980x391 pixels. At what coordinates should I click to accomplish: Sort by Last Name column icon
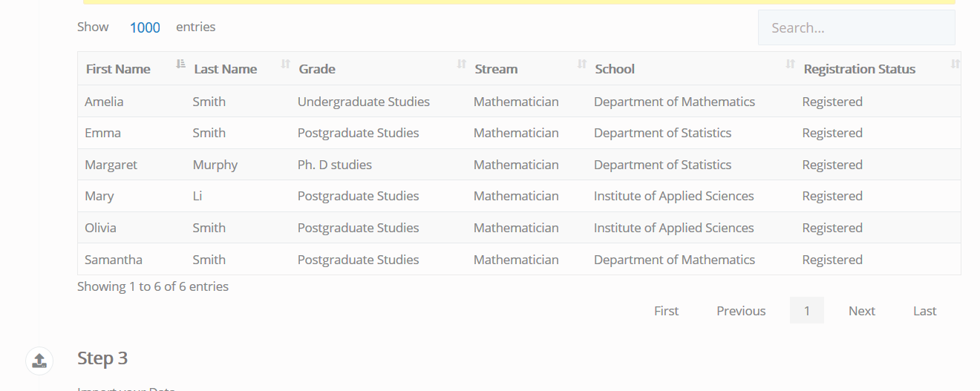pyautogui.click(x=285, y=65)
